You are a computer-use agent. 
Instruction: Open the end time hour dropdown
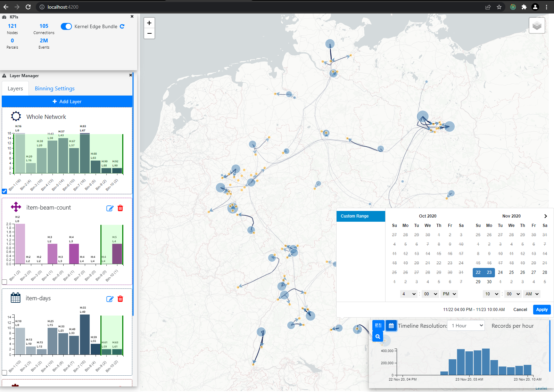491,294
